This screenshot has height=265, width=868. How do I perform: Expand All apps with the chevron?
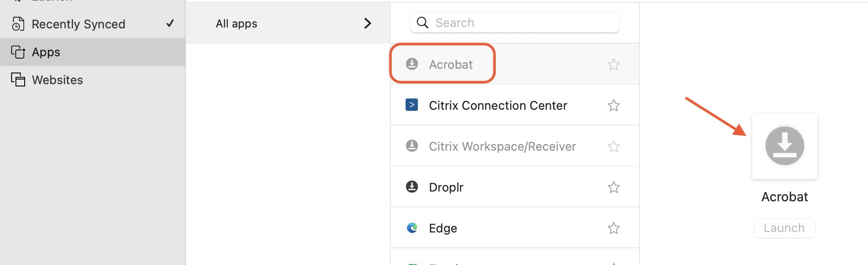[368, 23]
